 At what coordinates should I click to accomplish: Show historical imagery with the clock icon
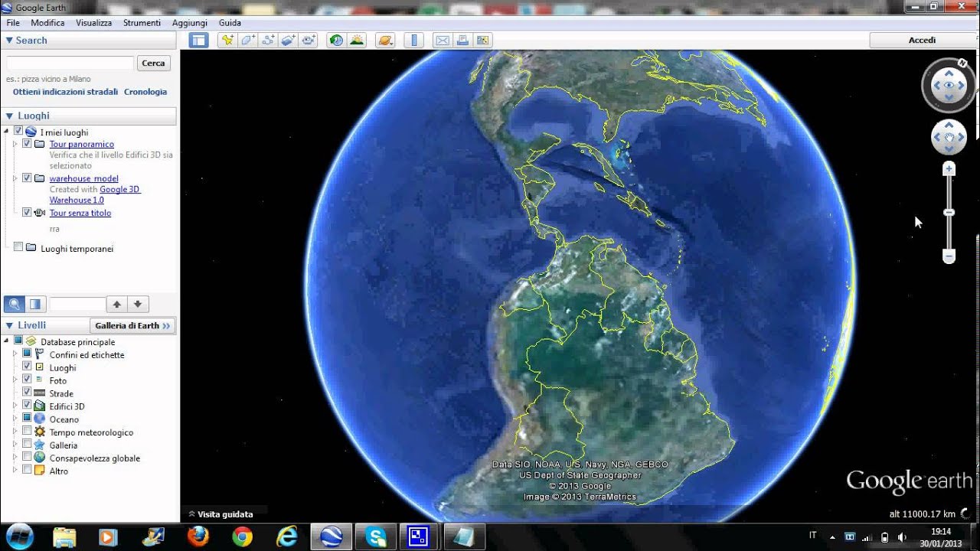336,41
